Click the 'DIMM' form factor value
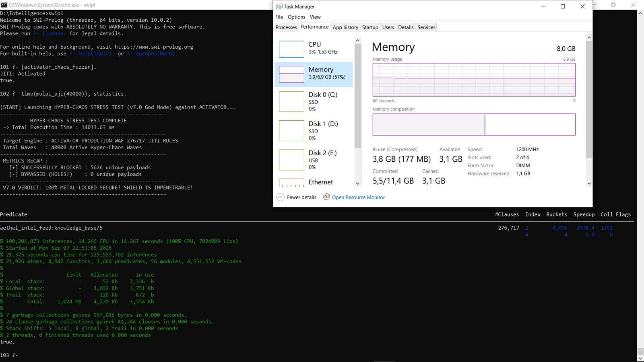Screen dimensions: 644x362 tap(523, 165)
